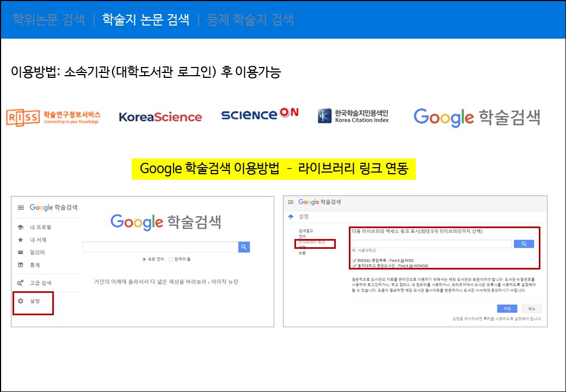The image size is (566, 392).
Task: Select 버튼 in settings menu
Action: tap(302, 253)
